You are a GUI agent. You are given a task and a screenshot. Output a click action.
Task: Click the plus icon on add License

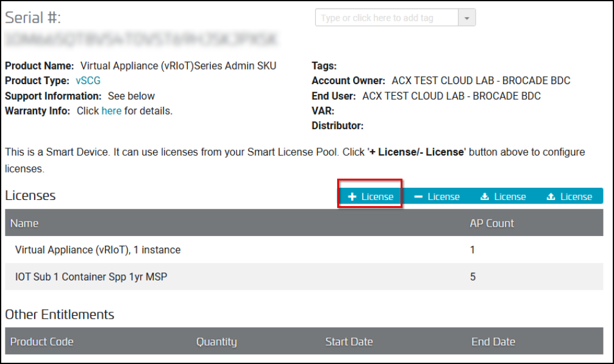(x=352, y=196)
